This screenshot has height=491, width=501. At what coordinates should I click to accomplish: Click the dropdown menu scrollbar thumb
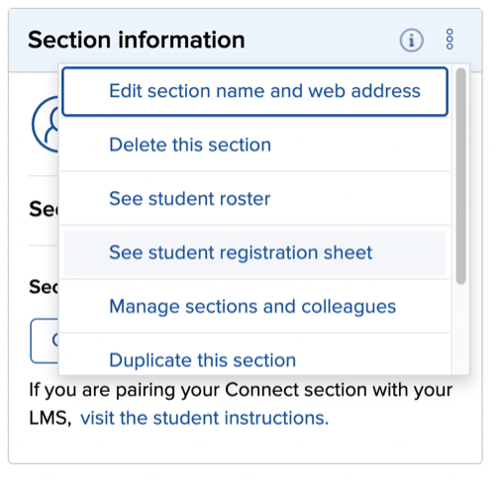tap(461, 176)
